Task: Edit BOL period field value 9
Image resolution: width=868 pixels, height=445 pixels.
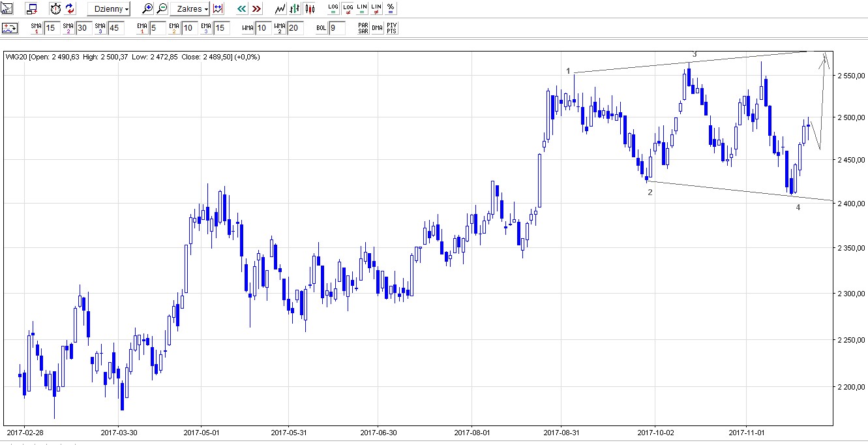Action: 337,28
